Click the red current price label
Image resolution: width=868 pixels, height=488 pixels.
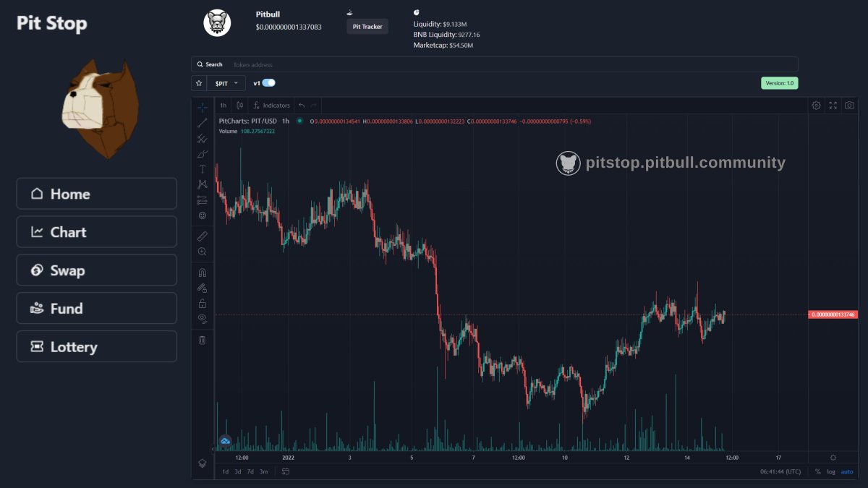click(832, 314)
